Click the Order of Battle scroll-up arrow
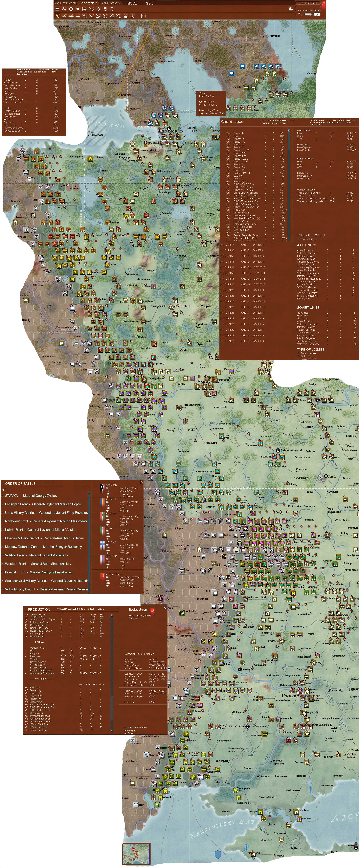The height and width of the screenshot is (868, 359). [89, 493]
